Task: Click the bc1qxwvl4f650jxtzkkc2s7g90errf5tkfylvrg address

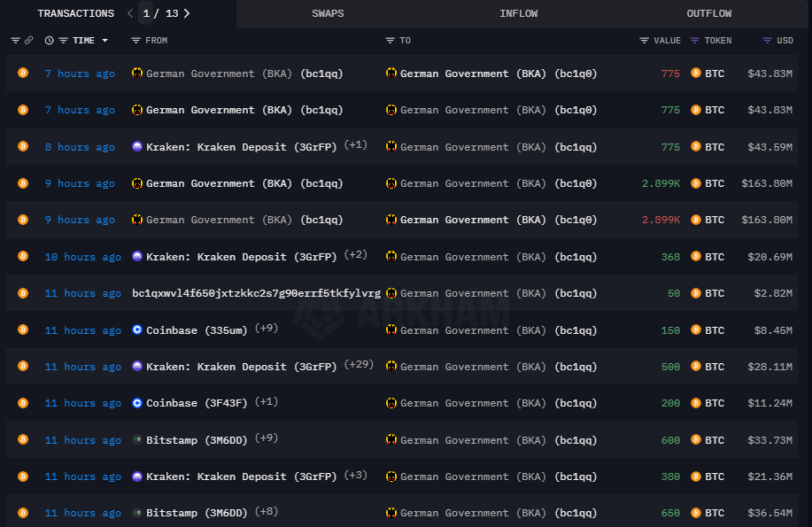Action: (256, 293)
